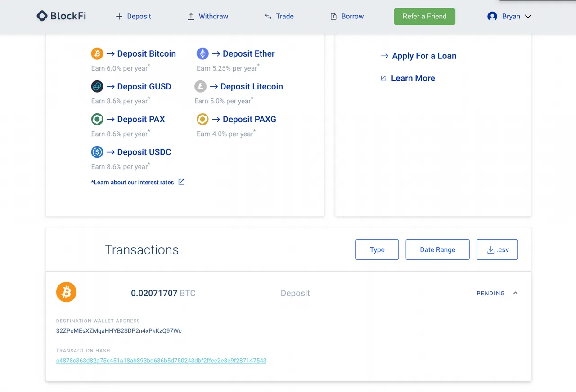576x392 pixels.
Task: Click the Bitcoin coin icon beside Deposit Bitcoin
Action: (97, 54)
